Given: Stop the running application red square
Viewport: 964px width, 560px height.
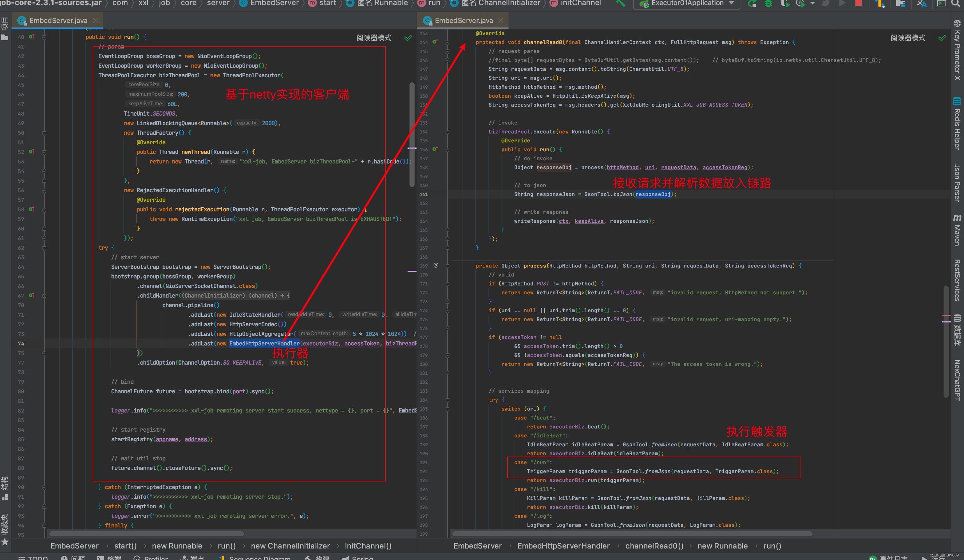Looking at the screenshot, I should pyautogui.click(x=858, y=3).
